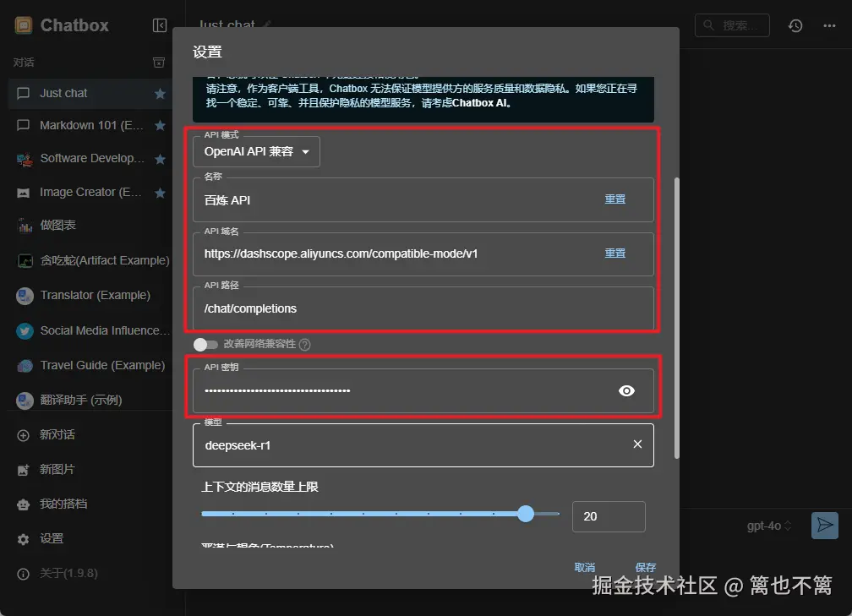This screenshot has width=852, height=616.
Task: Open the Markdown 101 conversation
Action: click(x=90, y=125)
